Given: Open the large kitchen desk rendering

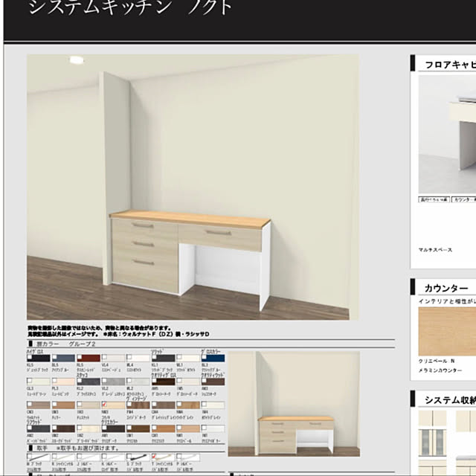Looking at the screenshot, I should click(193, 187).
